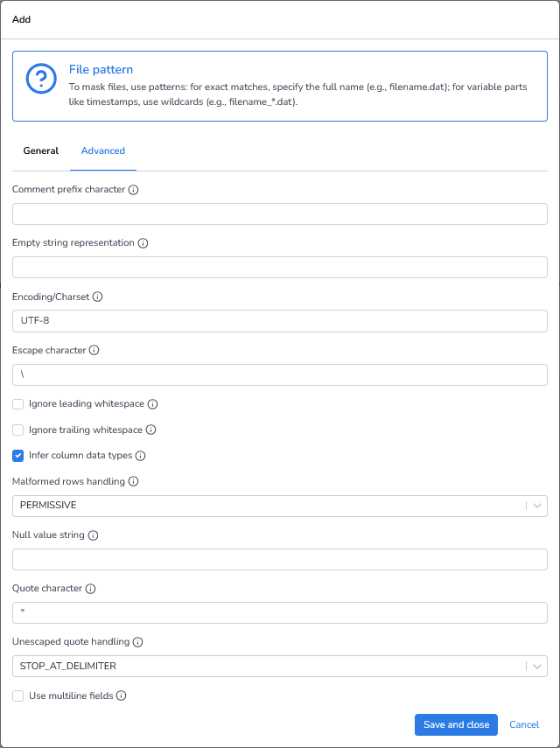Click the info icon beside Quote character
The width and height of the screenshot is (560, 748).
tap(91, 588)
